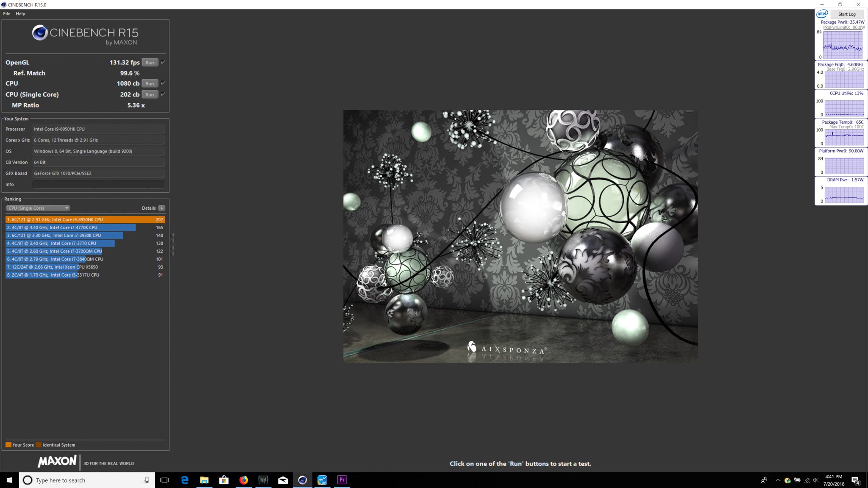Viewport: 868px width, 488px height.
Task: Switch to the Cinebench taskbar icon
Action: coord(302,480)
